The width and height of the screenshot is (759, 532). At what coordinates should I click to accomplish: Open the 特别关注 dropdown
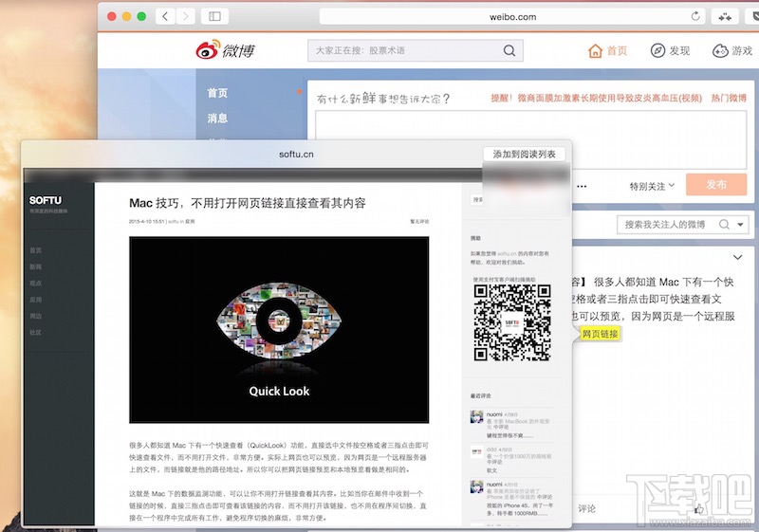(x=652, y=186)
